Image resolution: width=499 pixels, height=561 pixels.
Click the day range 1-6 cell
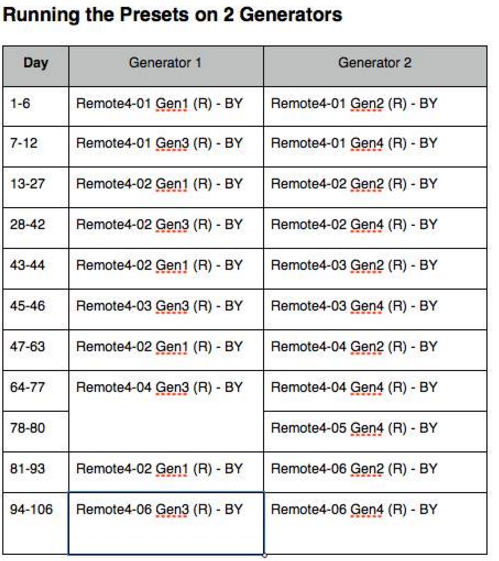point(36,106)
